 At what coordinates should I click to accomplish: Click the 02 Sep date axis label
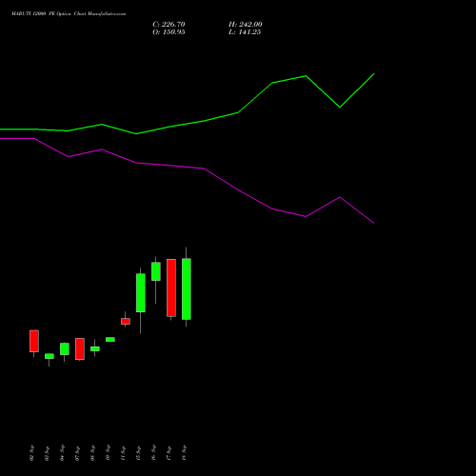coord(31,453)
